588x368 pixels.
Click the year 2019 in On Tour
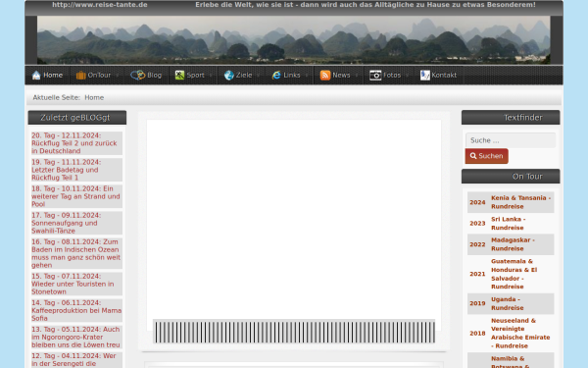477,303
